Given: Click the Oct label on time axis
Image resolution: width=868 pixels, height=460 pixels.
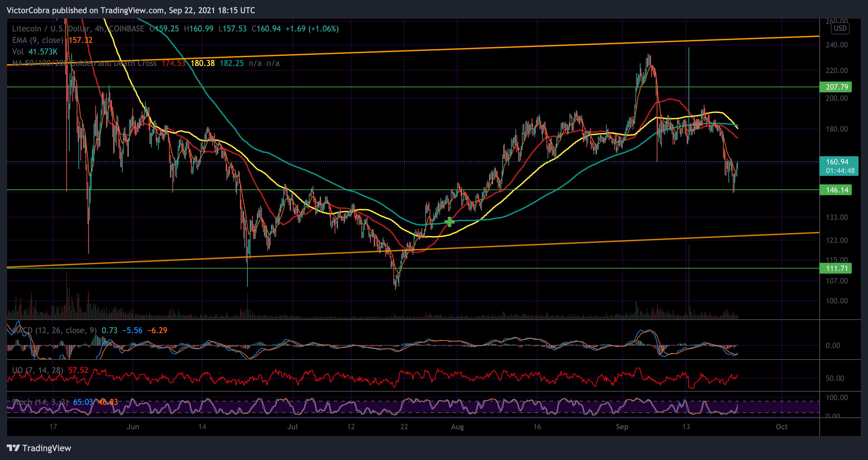Looking at the screenshot, I should click(781, 427).
